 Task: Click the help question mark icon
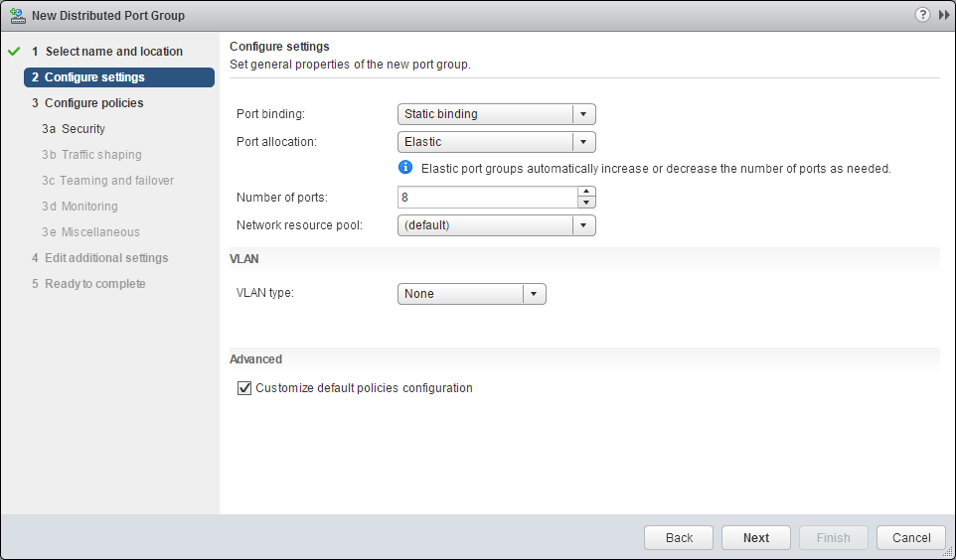tap(923, 16)
